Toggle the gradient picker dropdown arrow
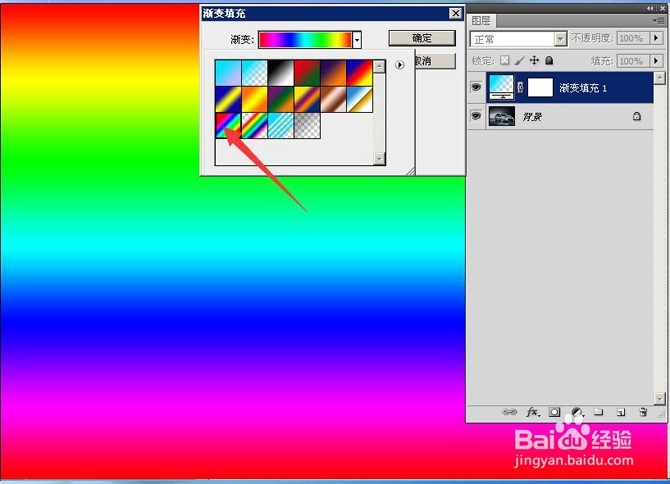 357,40
